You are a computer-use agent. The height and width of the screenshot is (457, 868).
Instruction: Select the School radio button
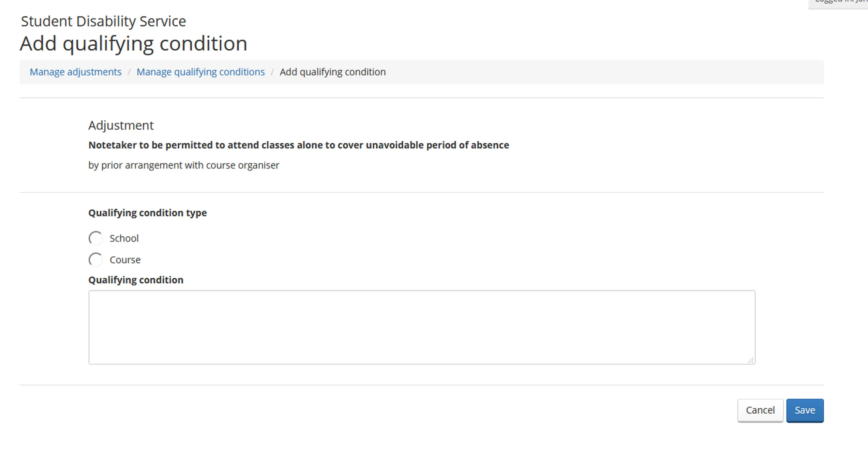(96, 238)
